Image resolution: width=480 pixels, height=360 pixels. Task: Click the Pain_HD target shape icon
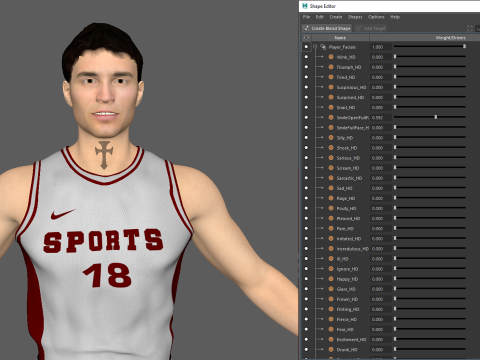click(331, 228)
